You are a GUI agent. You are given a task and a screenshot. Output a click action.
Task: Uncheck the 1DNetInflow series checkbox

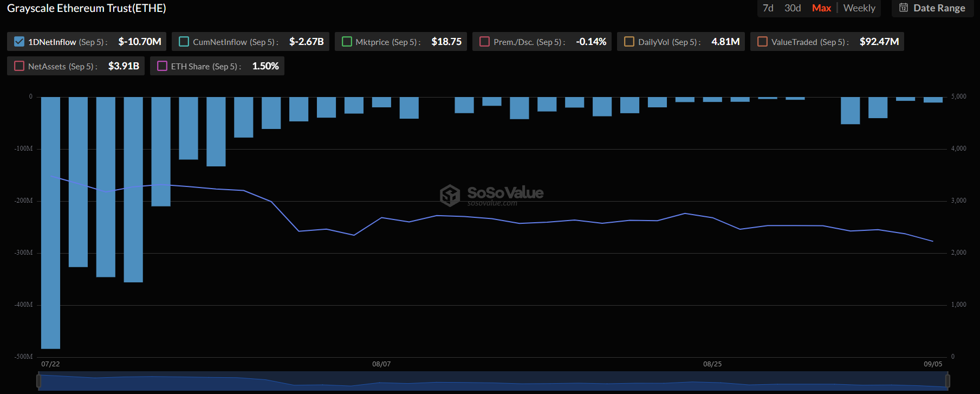click(19, 42)
